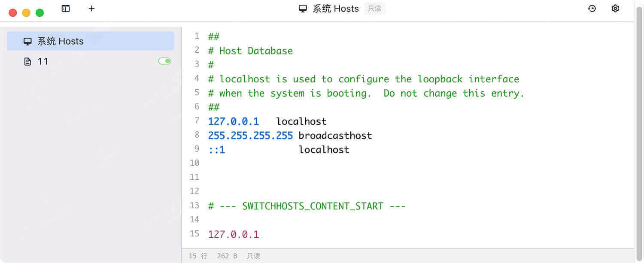The width and height of the screenshot is (644, 263).
Task: Click the 127.0.0.1 localhost entry on line 7
Action: pyautogui.click(x=267, y=121)
